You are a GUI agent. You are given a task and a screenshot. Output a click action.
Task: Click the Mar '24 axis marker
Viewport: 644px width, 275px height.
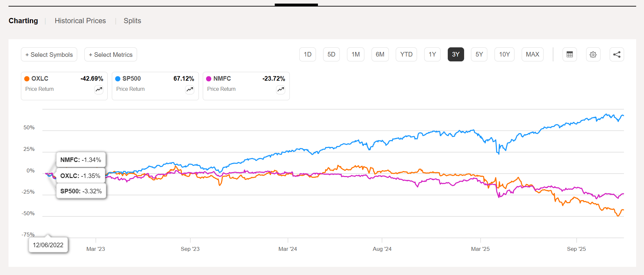pyautogui.click(x=287, y=249)
